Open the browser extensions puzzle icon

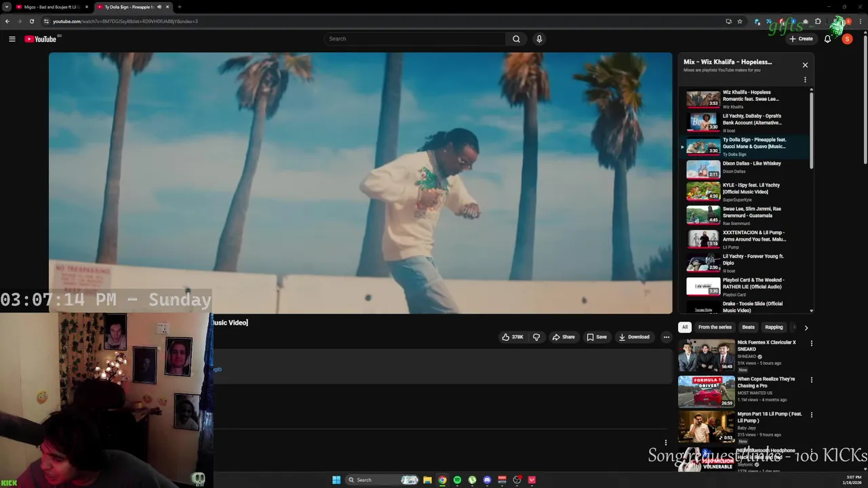click(x=817, y=21)
